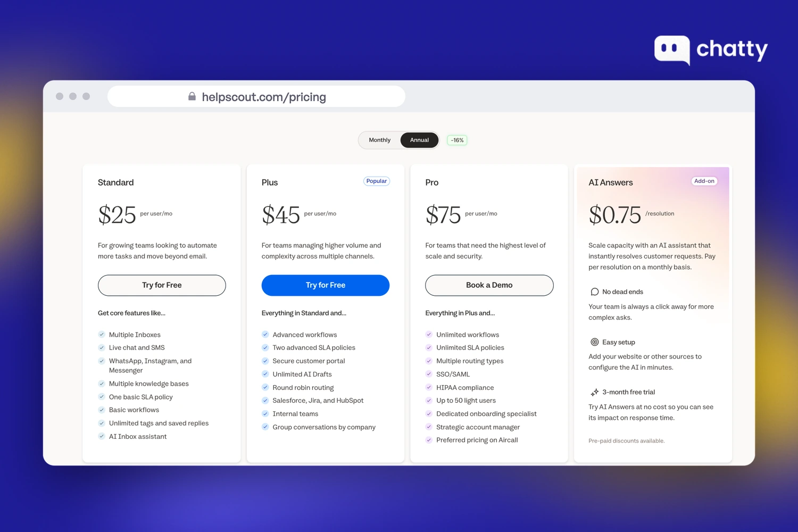798x532 pixels.
Task: Click the $45 Plus plan price
Action: 281,215
